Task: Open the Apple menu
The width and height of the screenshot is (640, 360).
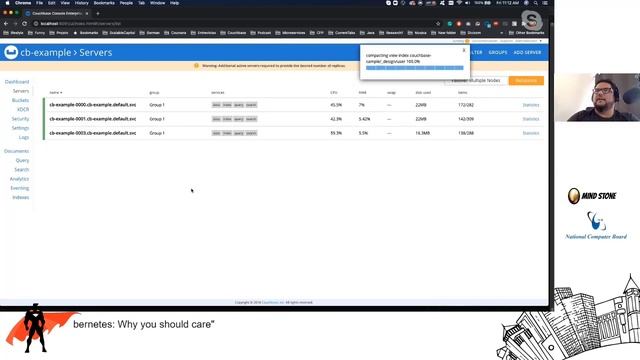Action: click(x=7, y=3)
